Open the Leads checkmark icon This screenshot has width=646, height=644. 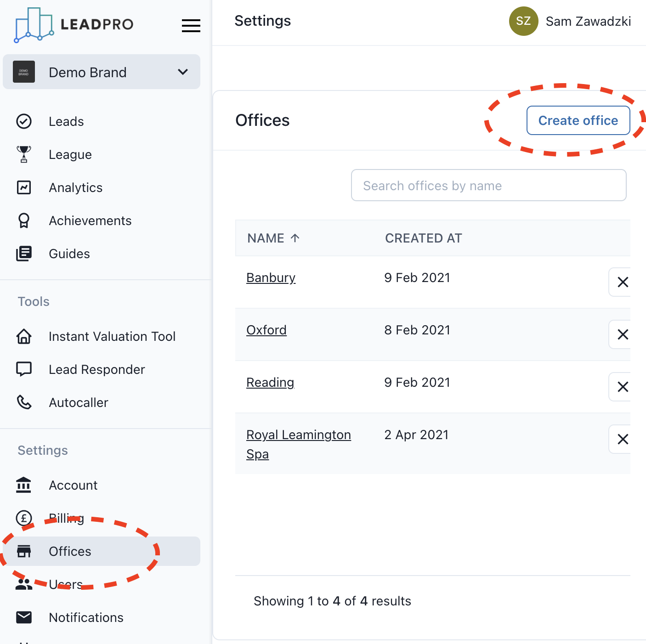[x=24, y=121]
